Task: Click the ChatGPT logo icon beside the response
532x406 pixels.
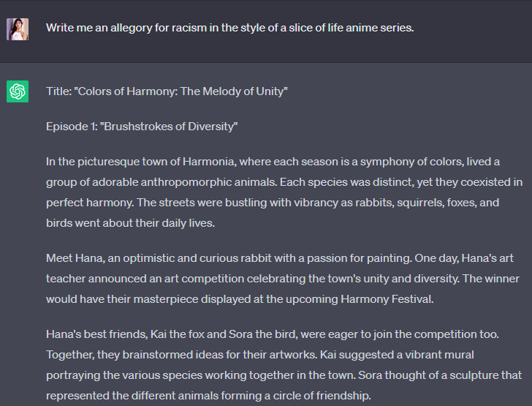Action: 18,91
